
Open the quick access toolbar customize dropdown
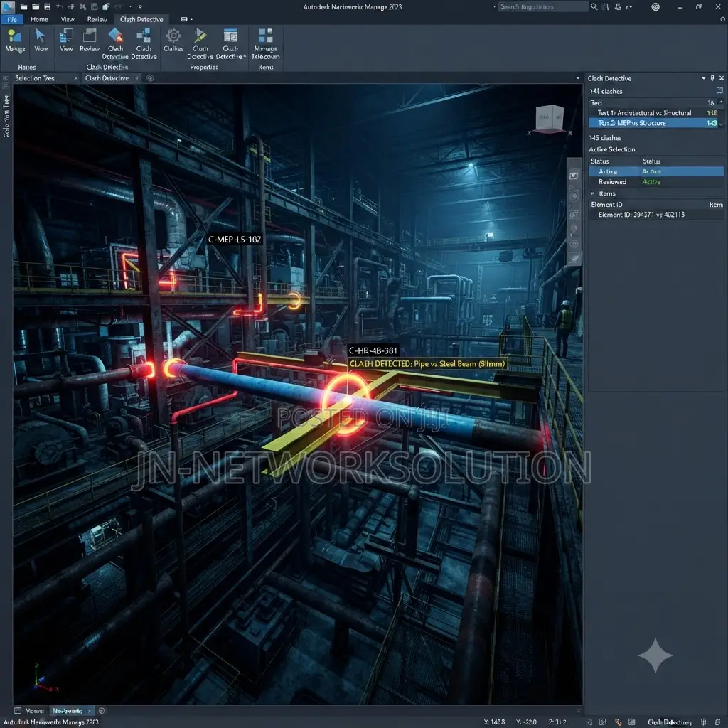140,6
